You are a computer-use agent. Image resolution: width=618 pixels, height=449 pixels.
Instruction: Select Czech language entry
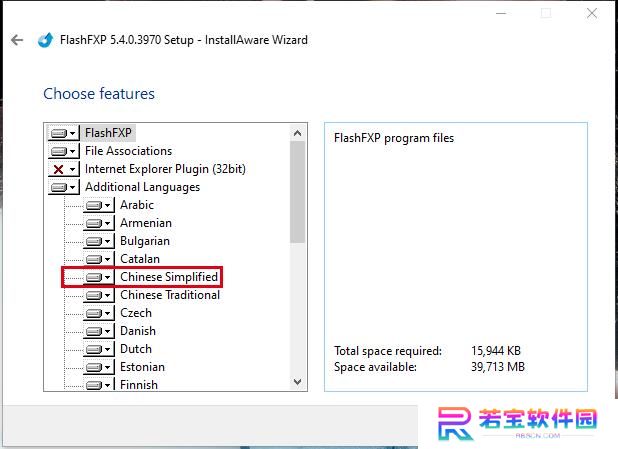136,313
